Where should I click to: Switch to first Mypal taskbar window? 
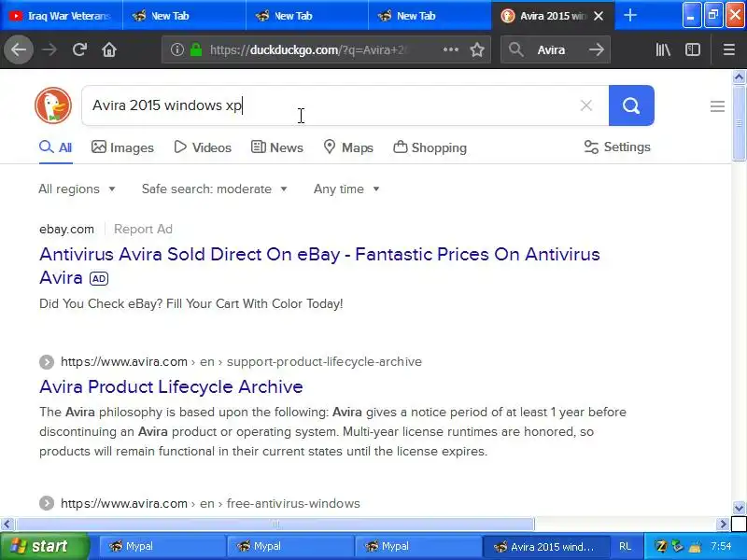(x=162, y=546)
